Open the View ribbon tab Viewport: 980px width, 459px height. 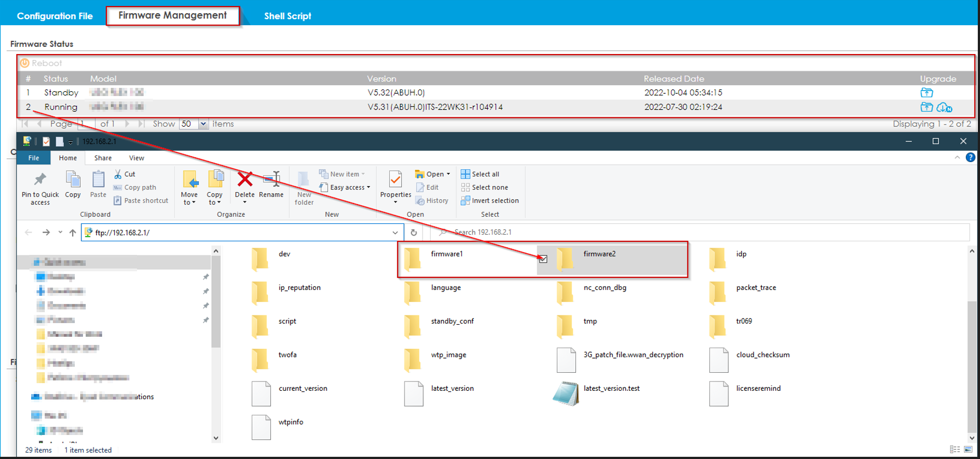click(x=136, y=158)
